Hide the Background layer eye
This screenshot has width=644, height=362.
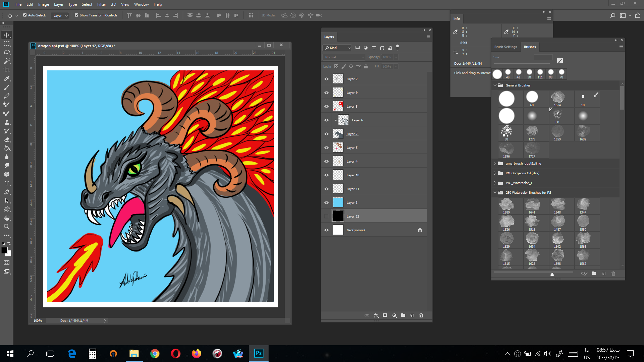(x=326, y=230)
